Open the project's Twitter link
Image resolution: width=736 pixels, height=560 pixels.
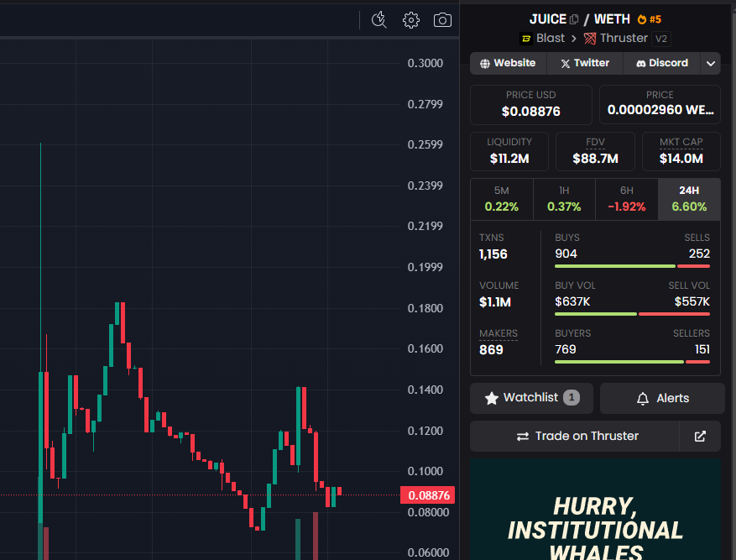pos(585,64)
